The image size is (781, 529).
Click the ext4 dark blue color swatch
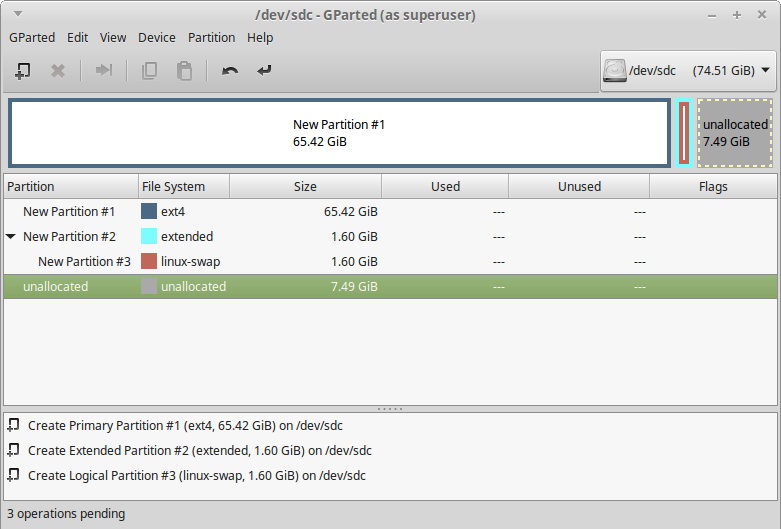pos(149,211)
